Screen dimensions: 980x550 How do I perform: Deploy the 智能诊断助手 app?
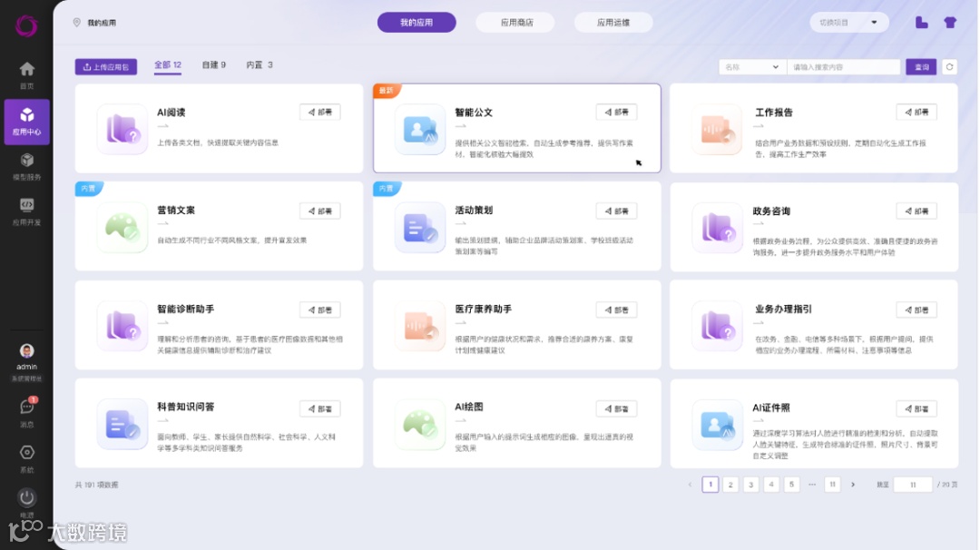click(x=320, y=309)
